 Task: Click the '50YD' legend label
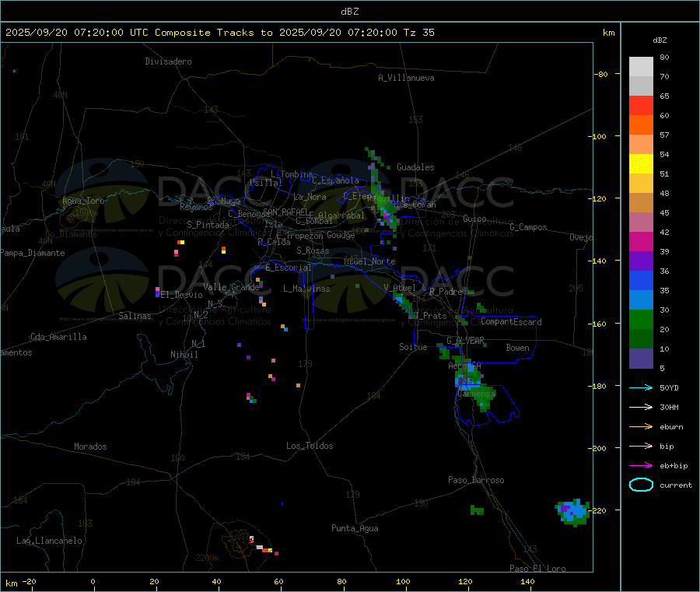669,387
